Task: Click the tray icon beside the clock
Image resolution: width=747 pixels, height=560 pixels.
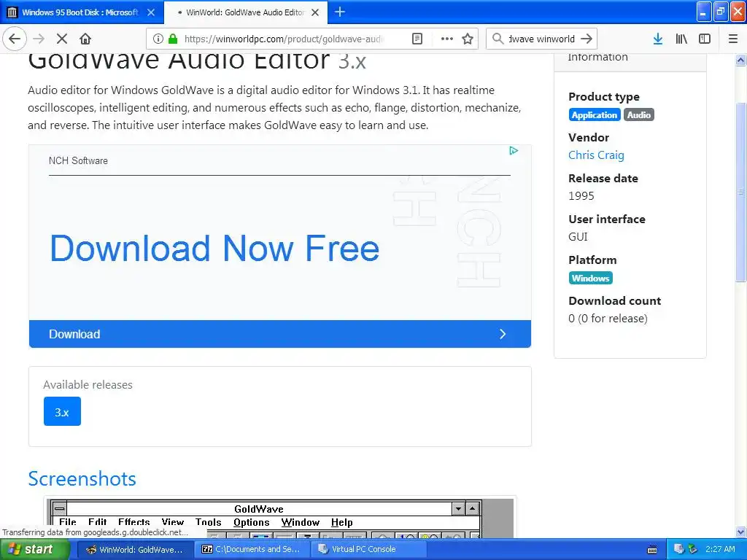Action: pyautogui.click(x=693, y=549)
